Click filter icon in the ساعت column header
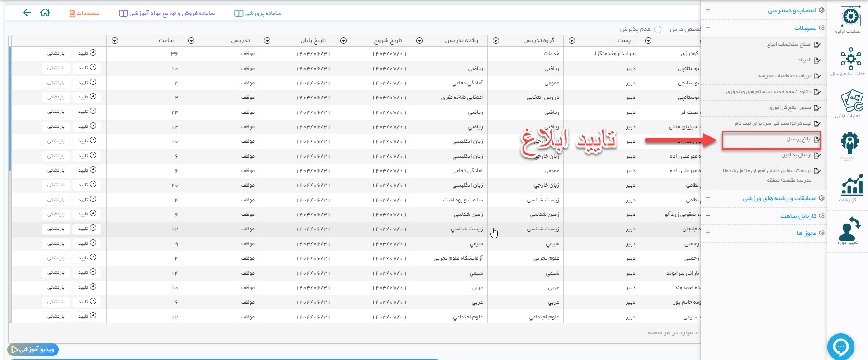 point(115,41)
